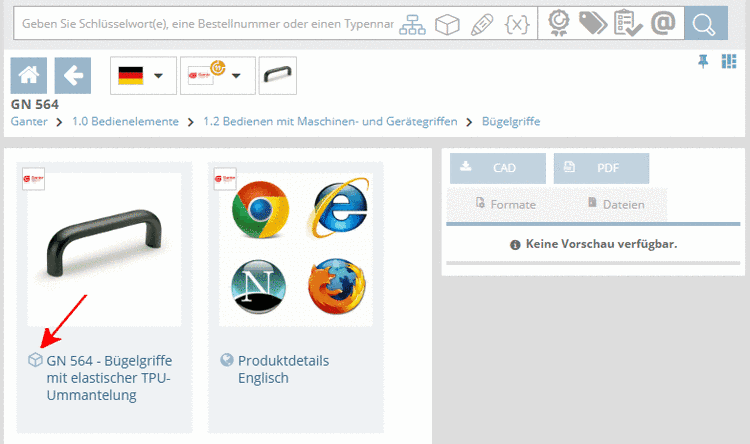
Task: Click the Ganter logo on handle card
Action: 33,179
